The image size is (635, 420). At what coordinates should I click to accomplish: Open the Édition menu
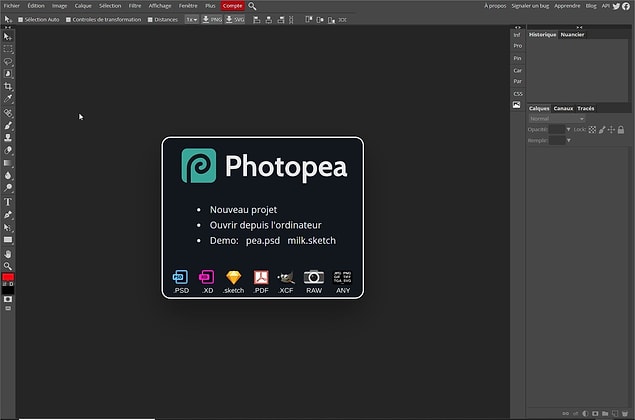36,6
